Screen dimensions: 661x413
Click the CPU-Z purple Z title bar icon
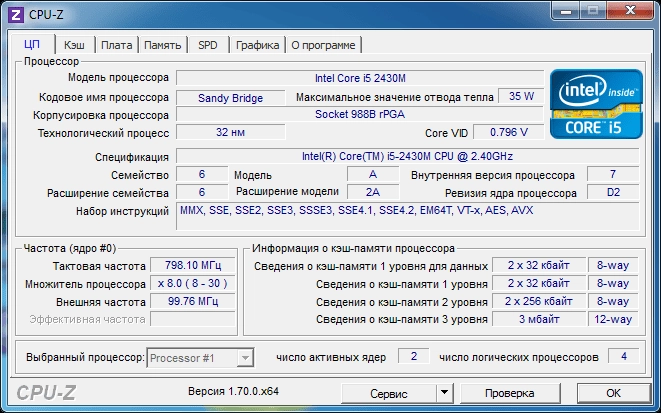point(16,15)
